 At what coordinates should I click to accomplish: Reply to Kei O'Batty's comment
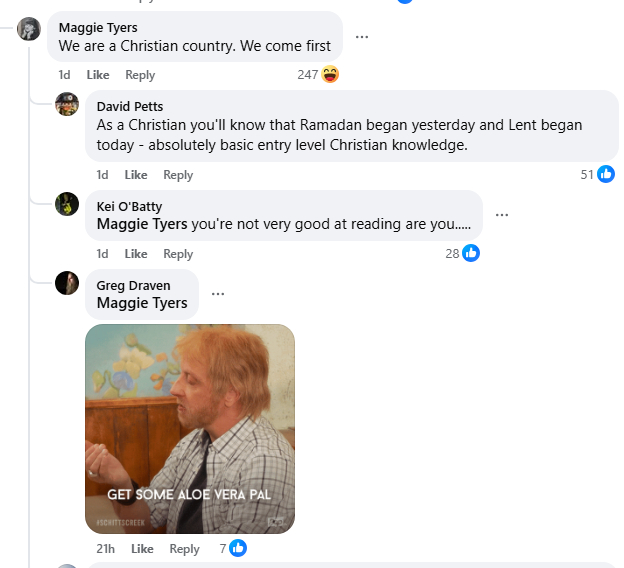[178, 254]
